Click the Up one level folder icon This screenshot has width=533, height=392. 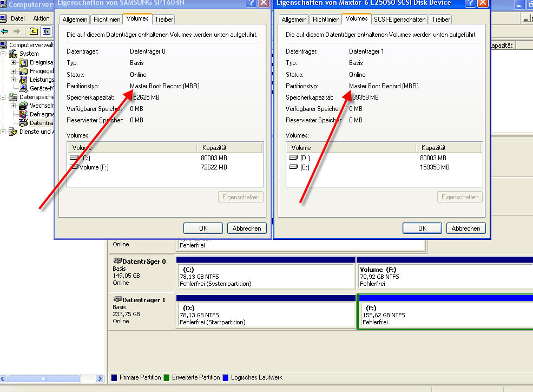click(34, 31)
